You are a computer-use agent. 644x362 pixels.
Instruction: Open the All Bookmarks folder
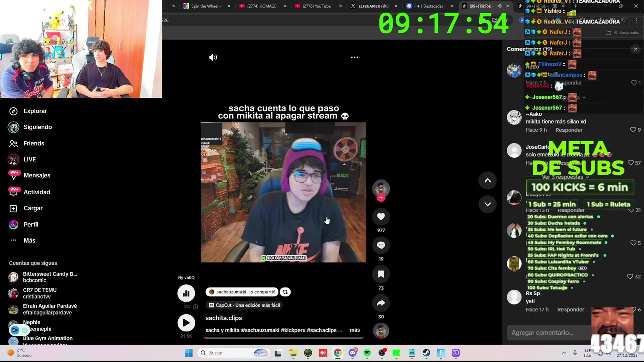pyautogui.click(x=622, y=33)
